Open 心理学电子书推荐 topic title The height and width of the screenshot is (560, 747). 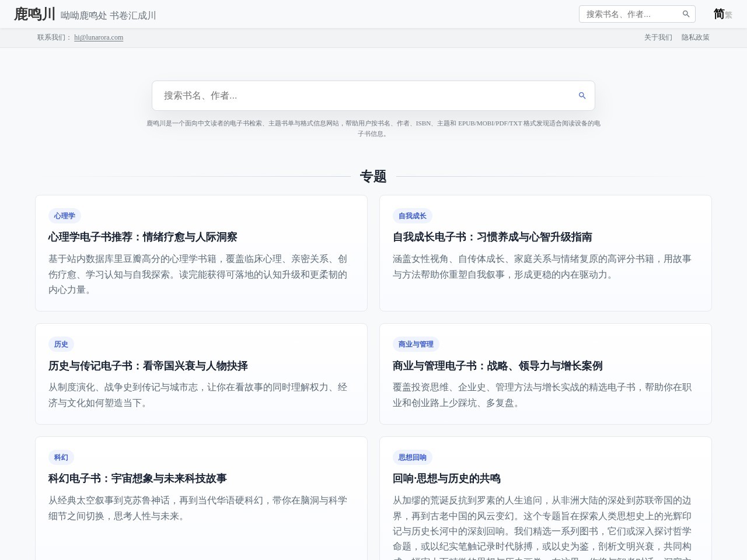pyautogui.click(x=143, y=237)
